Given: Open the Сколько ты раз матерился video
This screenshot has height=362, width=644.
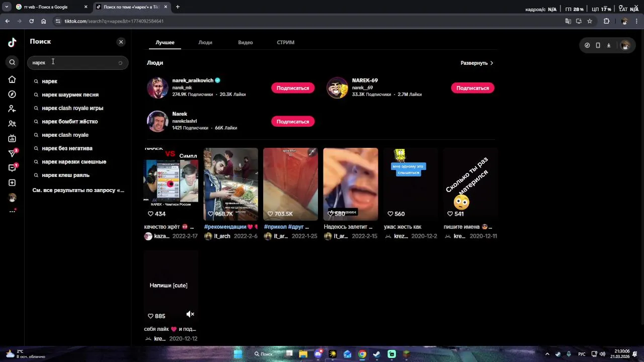Looking at the screenshot, I should pyautogui.click(x=470, y=184).
